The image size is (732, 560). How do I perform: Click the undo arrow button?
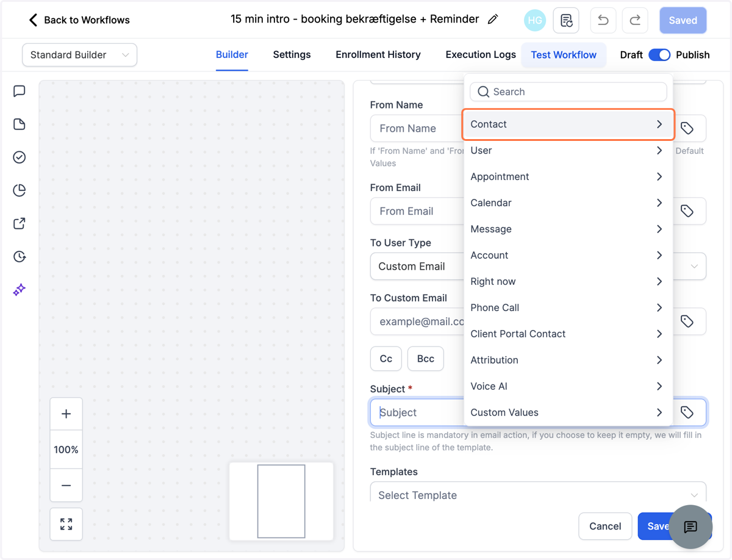coord(603,20)
